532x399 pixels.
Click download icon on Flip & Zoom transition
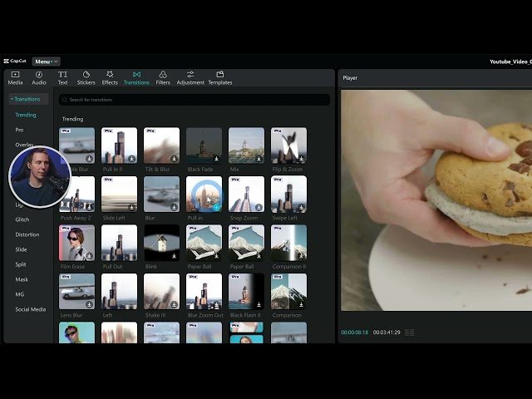point(301,159)
